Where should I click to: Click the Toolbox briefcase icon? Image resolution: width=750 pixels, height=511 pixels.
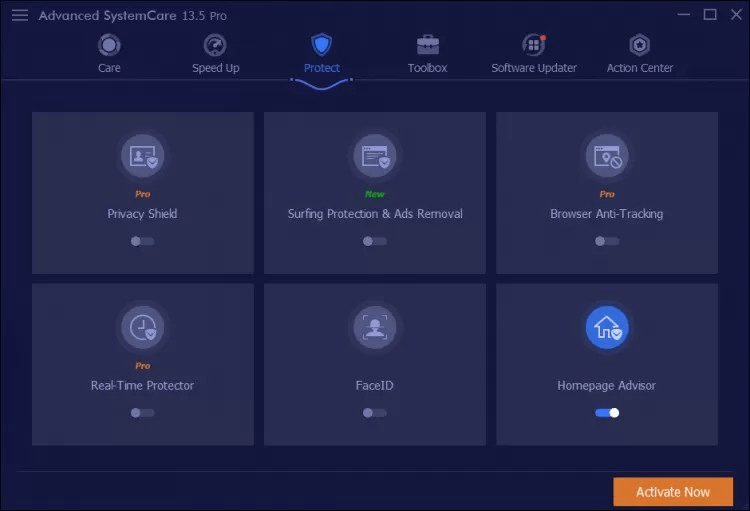coord(428,45)
